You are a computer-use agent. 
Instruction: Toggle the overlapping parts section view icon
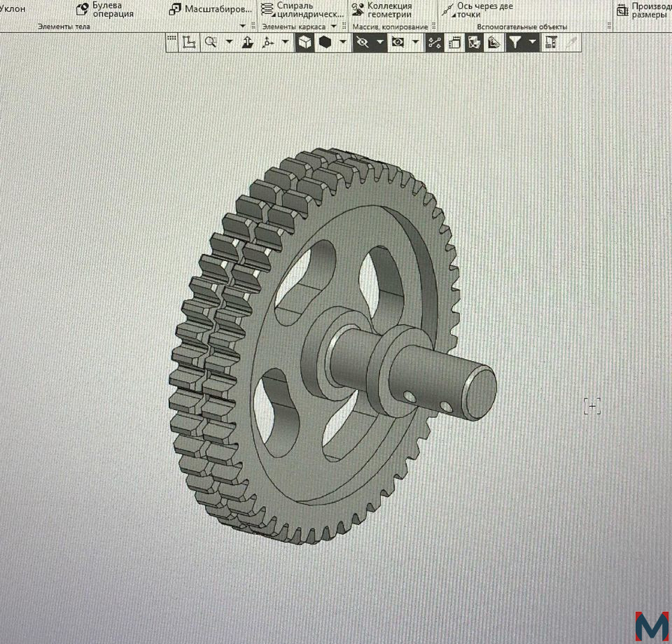tap(474, 43)
